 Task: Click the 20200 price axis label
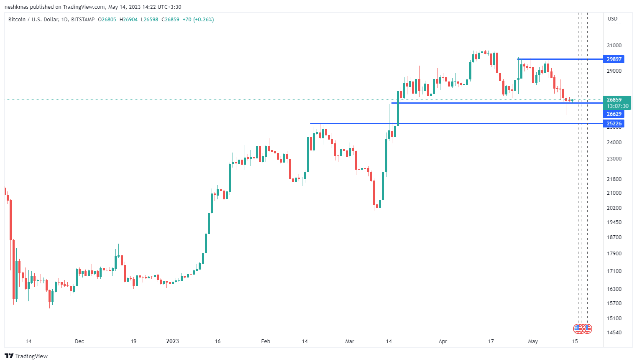tap(614, 208)
